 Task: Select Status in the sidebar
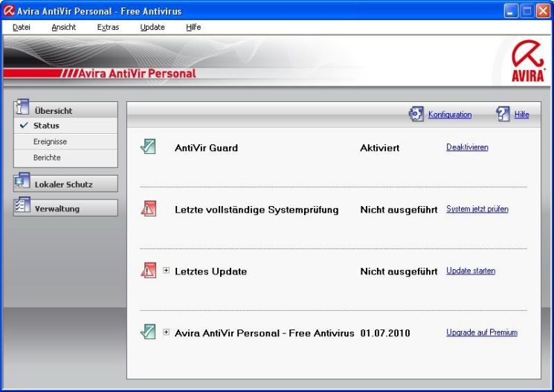[x=65, y=126]
